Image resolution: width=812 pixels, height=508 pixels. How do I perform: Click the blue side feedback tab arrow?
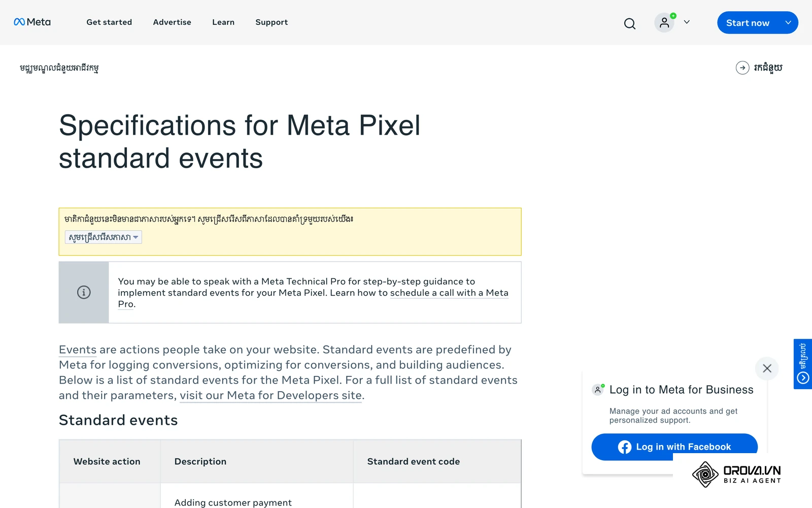[803, 377]
